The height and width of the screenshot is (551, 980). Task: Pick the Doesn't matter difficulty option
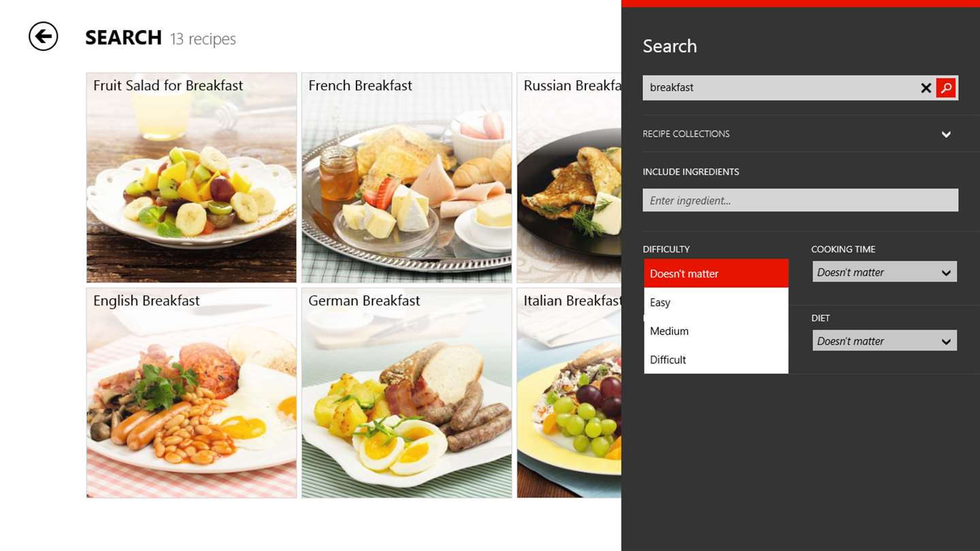[716, 273]
